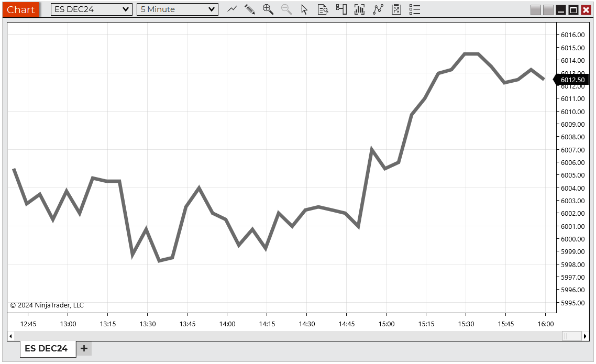Image resolution: width=596 pixels, height=364 pixels.
Task: Open the chart style line icon
Action: pyautogui.click(x=232, y=9)
